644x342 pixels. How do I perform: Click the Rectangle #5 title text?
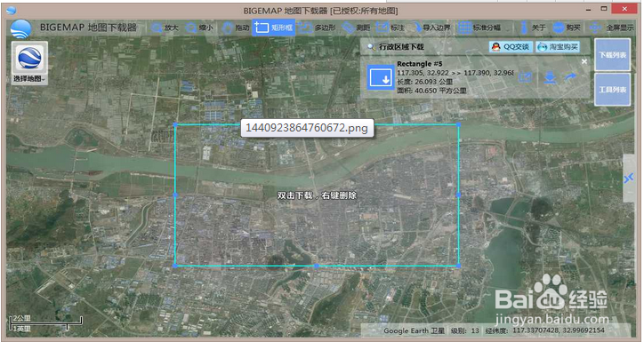[x=419, y=64]
